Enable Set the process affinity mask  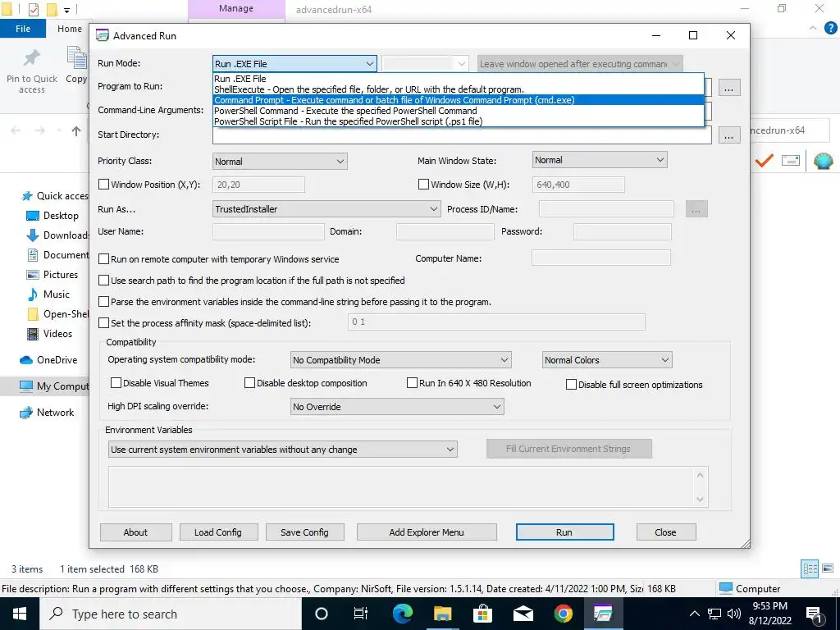104,323
